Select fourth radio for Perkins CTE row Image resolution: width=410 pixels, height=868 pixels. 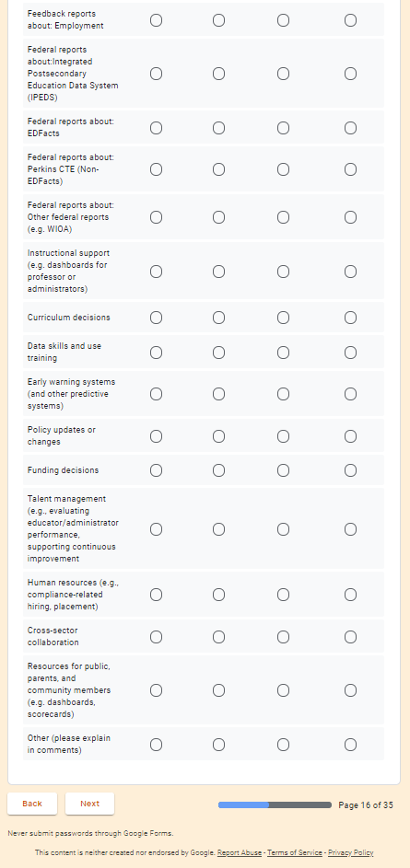[x=350, y=169]
